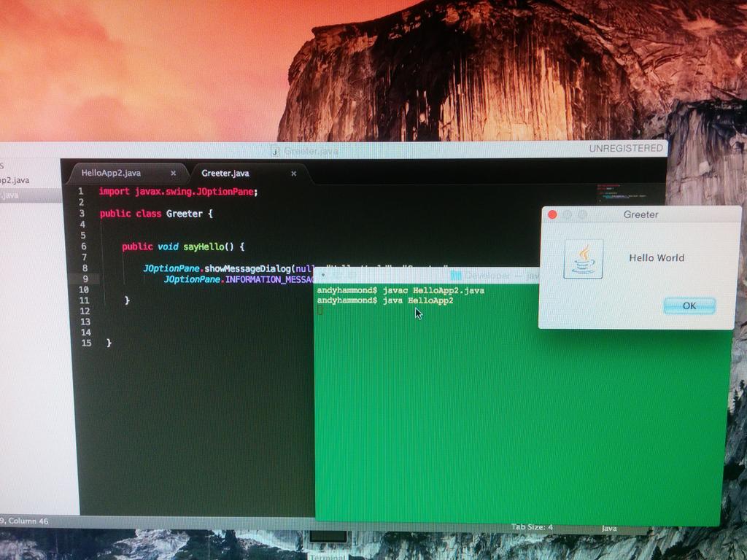The image size is (747, 560).
Task: Click the file icon in Greeter.java title bar
Action: pyautogui.click(x=275, y=151)
